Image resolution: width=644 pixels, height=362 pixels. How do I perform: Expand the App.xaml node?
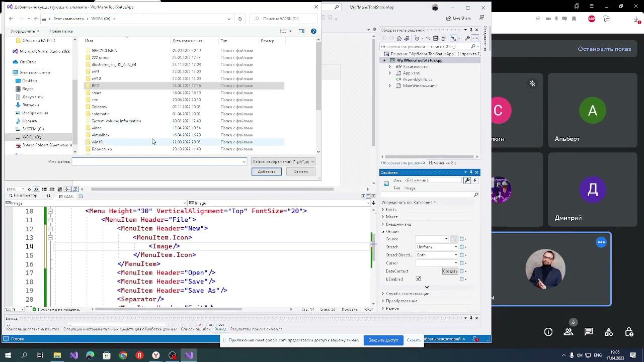(390, 73)
